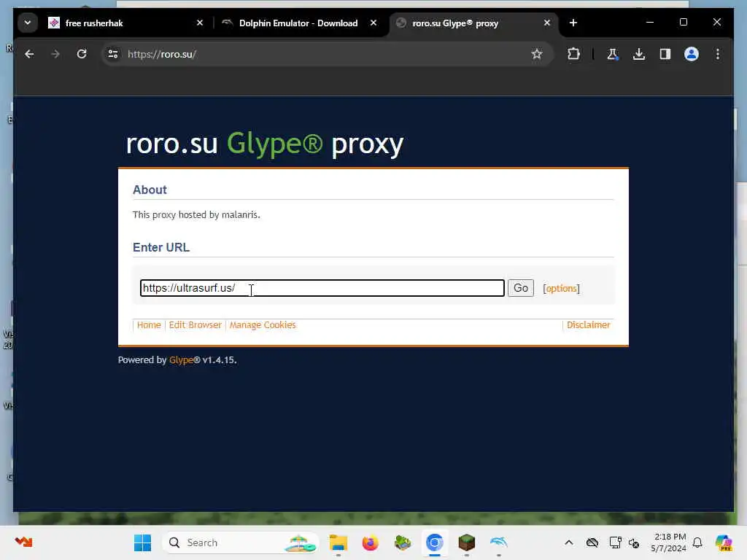Open the Manage Cookies link
Image resolution: width=747 pixels, height=560 pixels.
[x=263, y=324]
